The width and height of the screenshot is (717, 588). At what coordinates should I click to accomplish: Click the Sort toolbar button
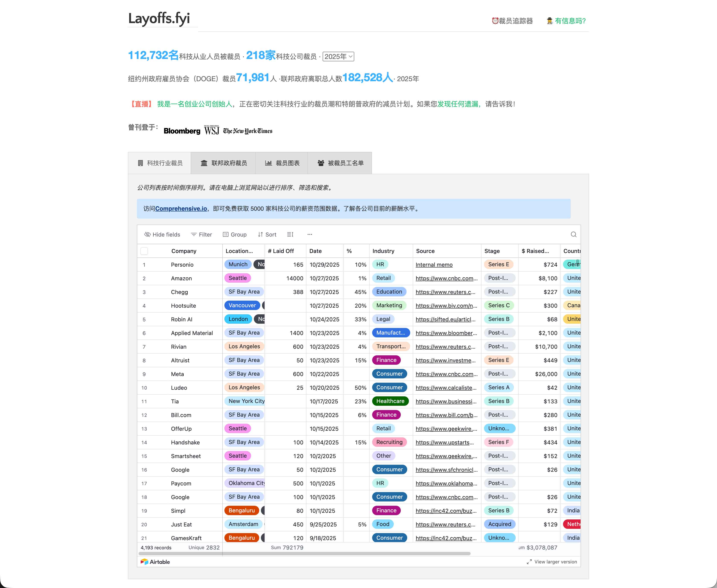click(x=267, y=234)
